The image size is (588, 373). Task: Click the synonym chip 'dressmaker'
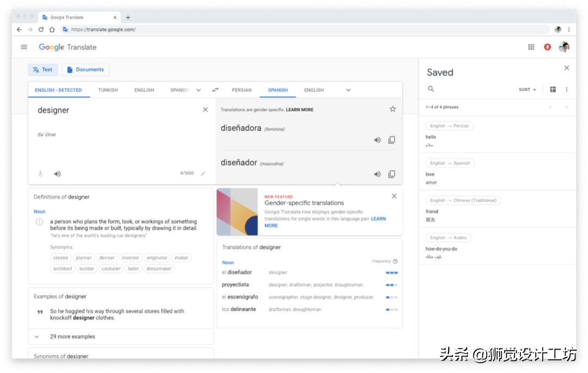(159, 268)
